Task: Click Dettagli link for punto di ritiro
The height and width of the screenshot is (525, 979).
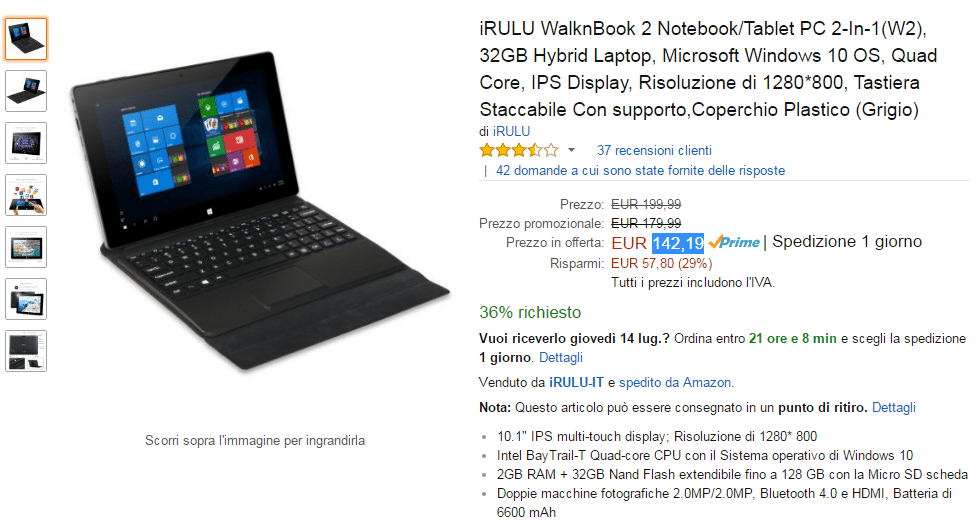Action: (x=893, y=408)
